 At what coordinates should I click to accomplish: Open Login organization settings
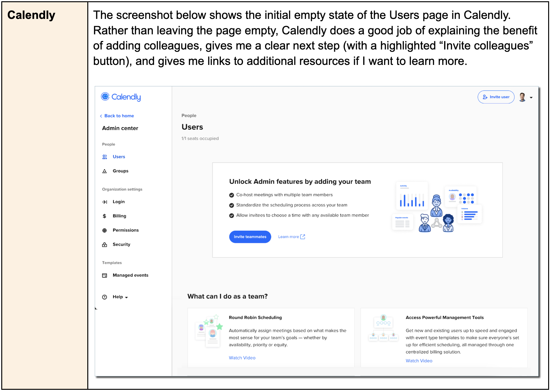coord(119,202)
